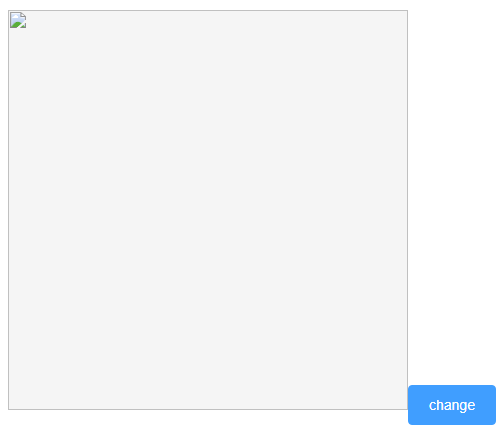Click the broken image icon
Image resolution: width=503 pixels, height=439 pixels.
pyautogui.click(x=18, y=20)
